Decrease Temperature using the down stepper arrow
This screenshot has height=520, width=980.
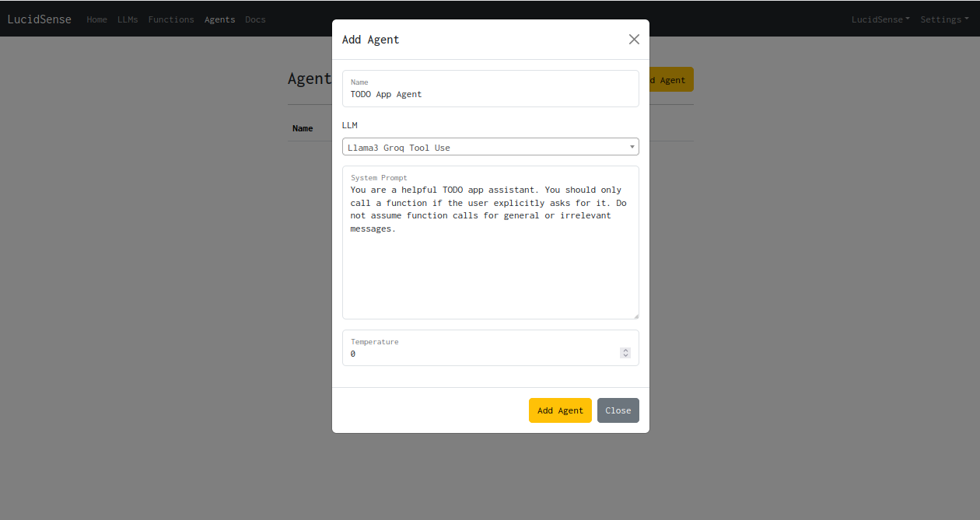tap(625, 356)
